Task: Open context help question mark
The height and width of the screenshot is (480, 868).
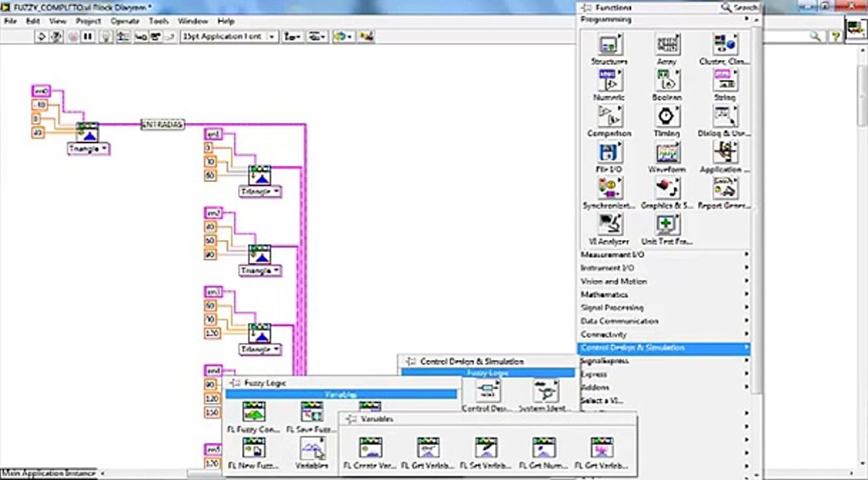Action: (835, 37)
